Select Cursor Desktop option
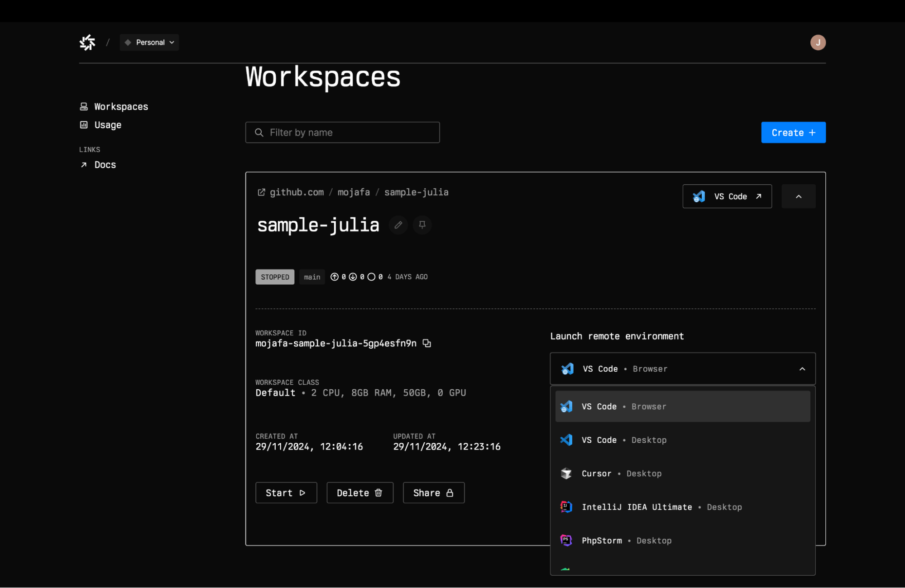 (x=683, y=473)
